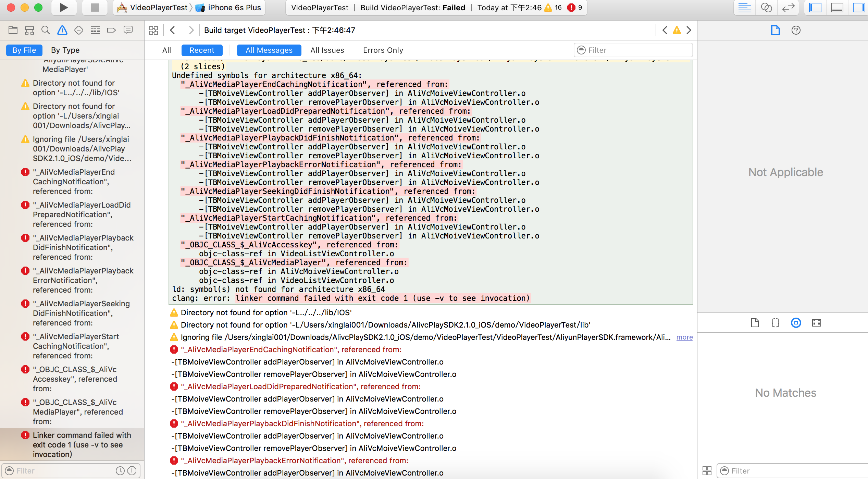
Task: Show the media library
Action: coord(817,323)
